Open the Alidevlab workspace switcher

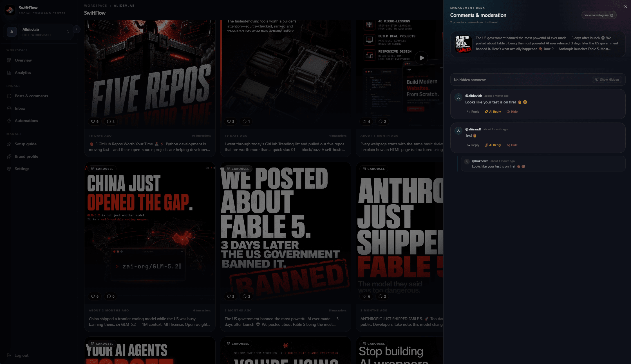click(39, 32)
